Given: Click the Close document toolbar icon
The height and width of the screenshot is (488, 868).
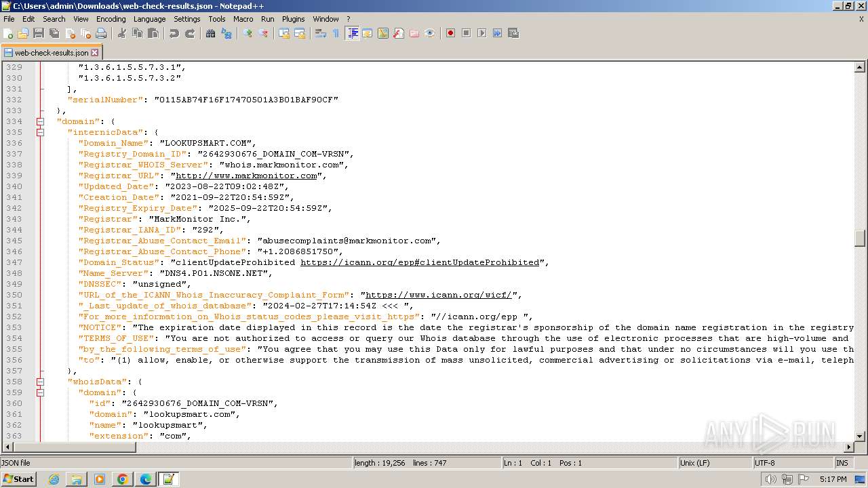Looking at the screenshot, I should coord(70,33).
